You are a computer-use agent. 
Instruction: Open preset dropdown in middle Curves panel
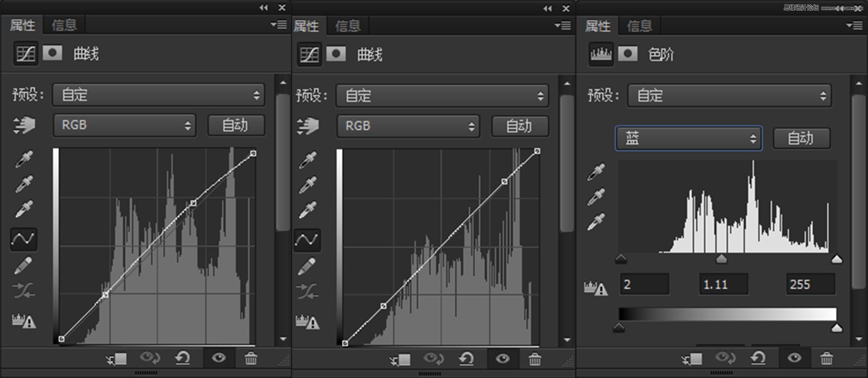tap(442, 96)
